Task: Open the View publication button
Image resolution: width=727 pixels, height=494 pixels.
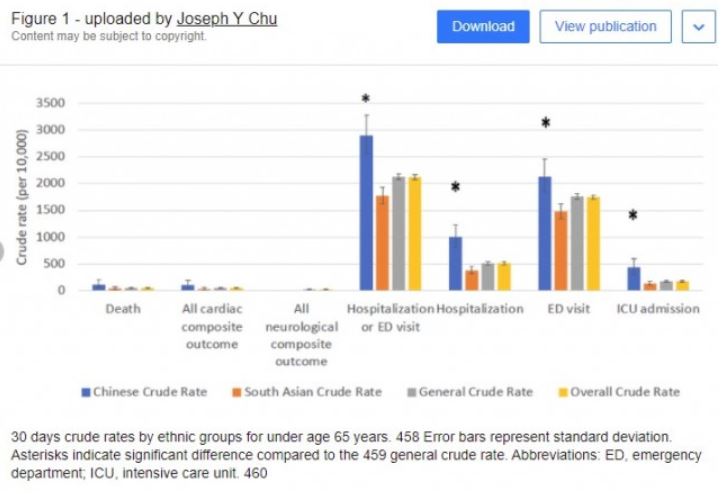Action: tap(605, 27)
